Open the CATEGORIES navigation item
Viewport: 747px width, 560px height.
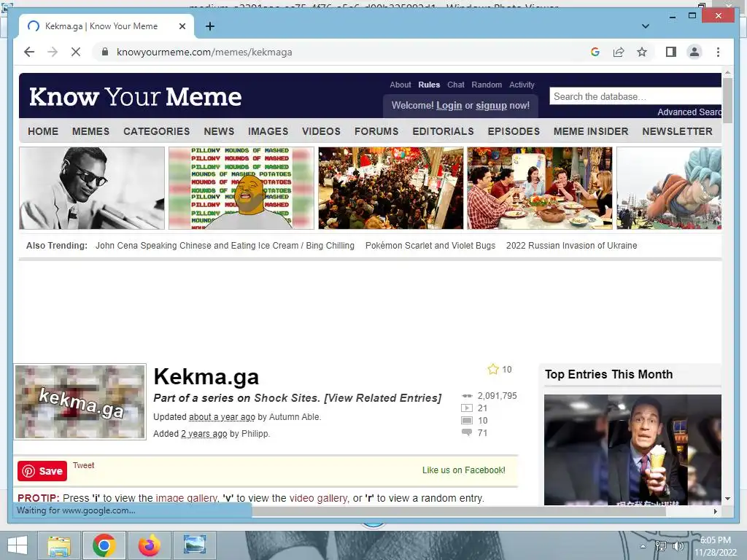click(156, 131)
